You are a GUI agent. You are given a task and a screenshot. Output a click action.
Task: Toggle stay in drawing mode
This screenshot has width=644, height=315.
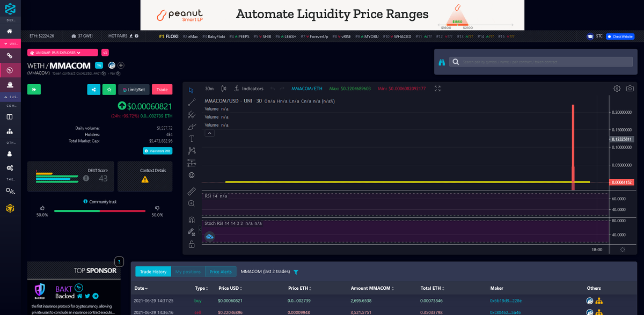click(192, 232)
